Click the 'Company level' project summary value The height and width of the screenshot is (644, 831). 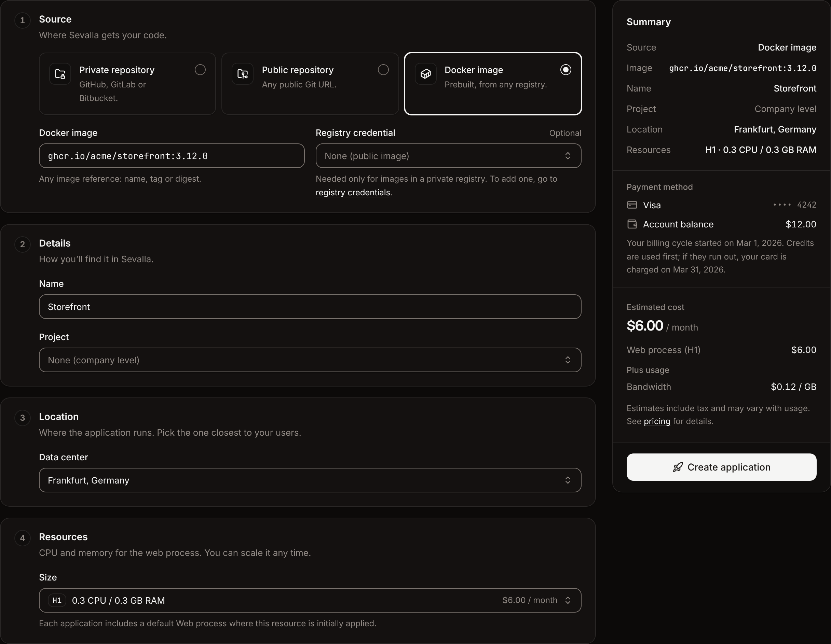pos(785,109)
